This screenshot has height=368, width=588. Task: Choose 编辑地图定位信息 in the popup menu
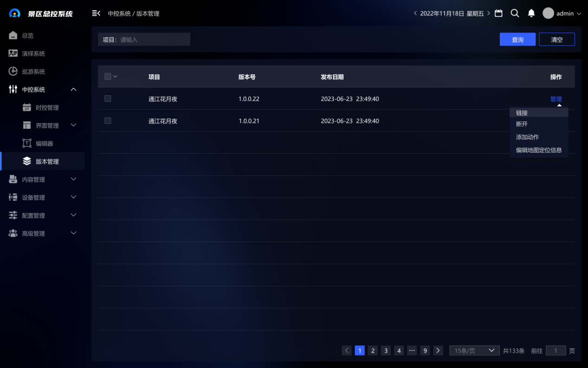(x=538, y=150)
